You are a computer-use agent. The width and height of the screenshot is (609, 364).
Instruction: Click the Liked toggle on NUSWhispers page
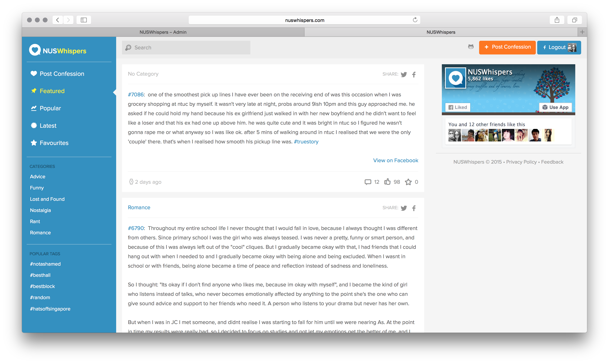(x=458, y=107)
